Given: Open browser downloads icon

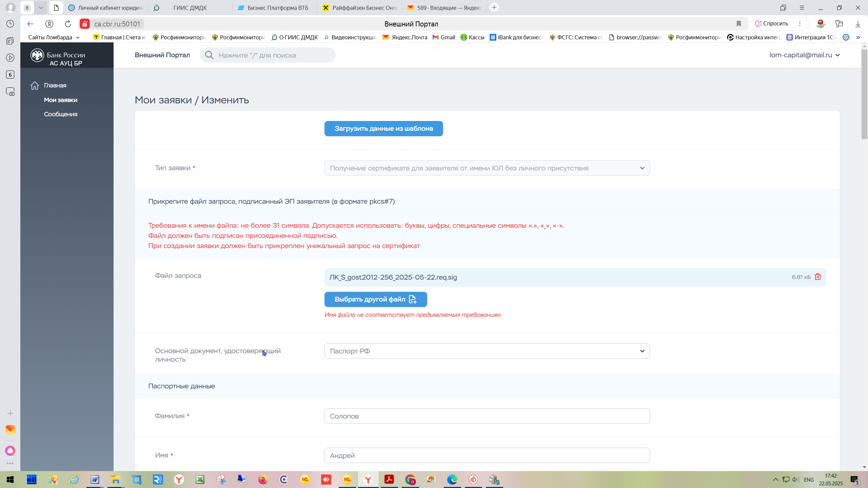Looking at the screenshot, I should click(x=858, y=24).
